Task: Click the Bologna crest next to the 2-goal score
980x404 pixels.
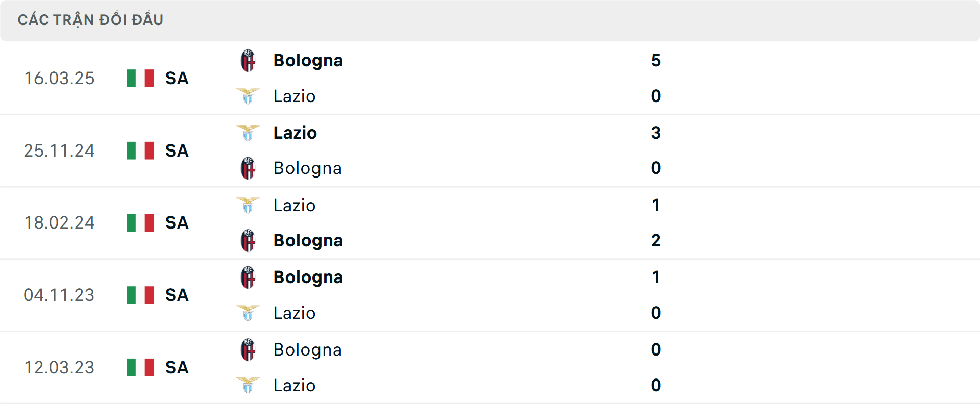Action: click(x=248, y=241)
